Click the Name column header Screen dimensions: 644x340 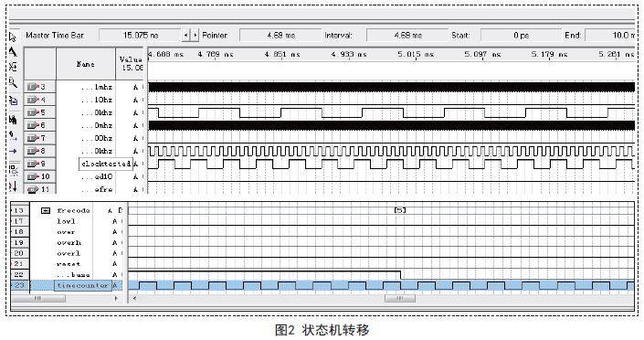click(86, 64)
